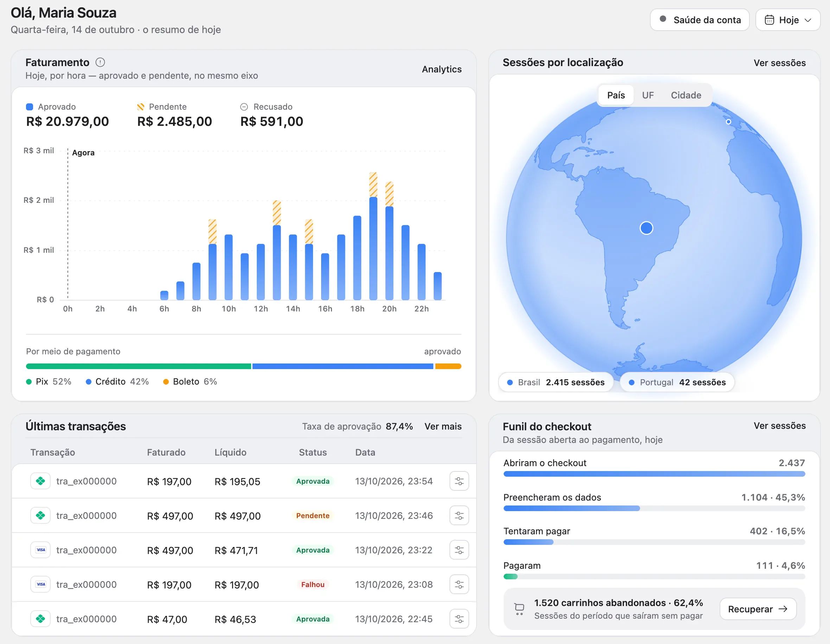This screenshot has height=644, width=830.
Task: Open the Analytics link in Faturamento
Action: click(442, 69)
